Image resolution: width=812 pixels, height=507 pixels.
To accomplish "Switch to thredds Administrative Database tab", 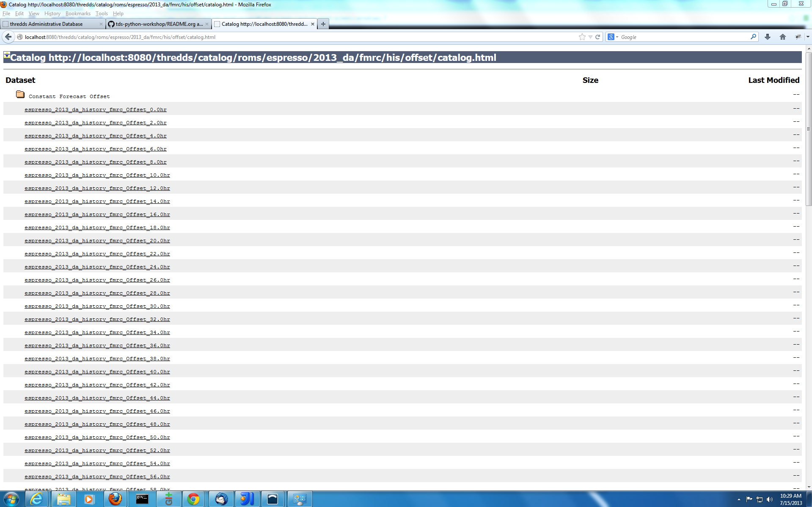I will coord(47,24).
